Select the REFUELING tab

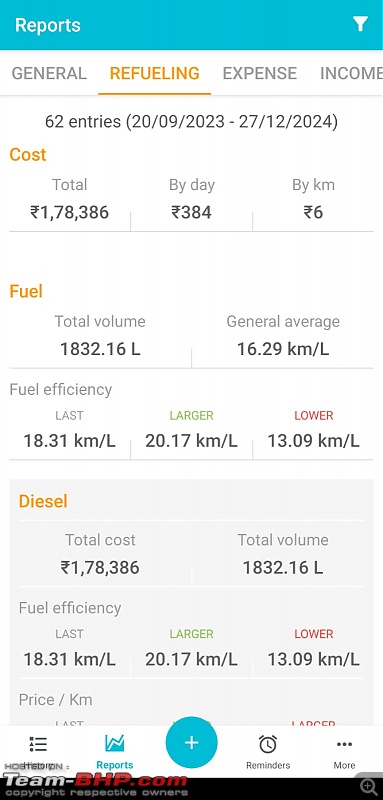[x=155, y=73]
